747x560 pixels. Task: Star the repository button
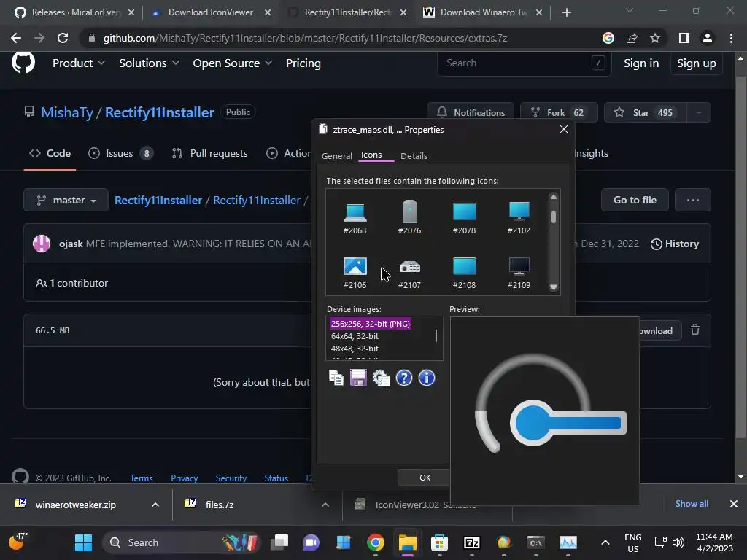[x=646, y=113]
